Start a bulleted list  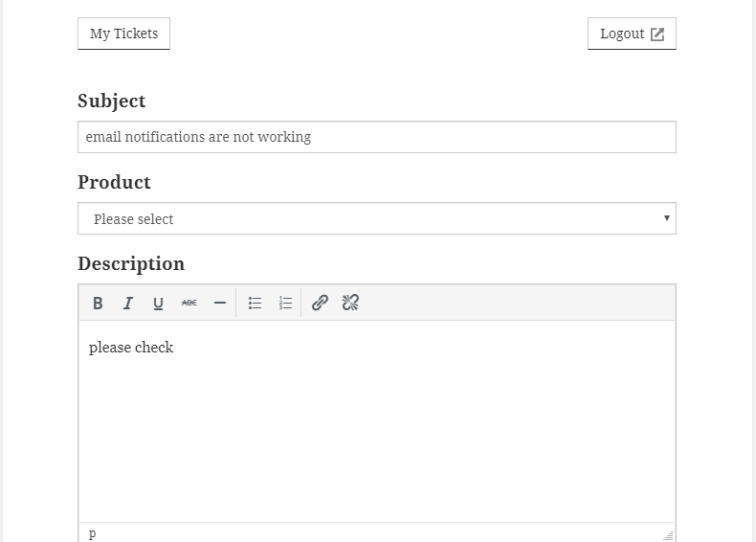pos(256,304)
